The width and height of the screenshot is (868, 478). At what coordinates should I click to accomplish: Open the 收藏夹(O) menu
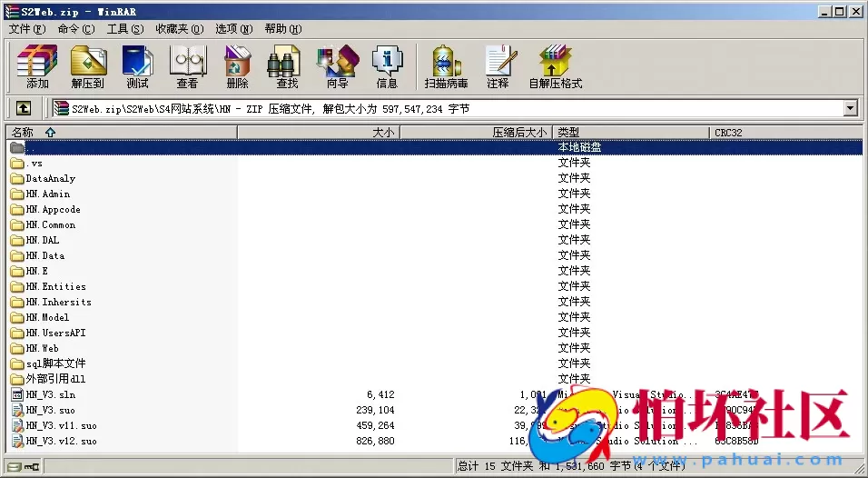coord(180,29)
